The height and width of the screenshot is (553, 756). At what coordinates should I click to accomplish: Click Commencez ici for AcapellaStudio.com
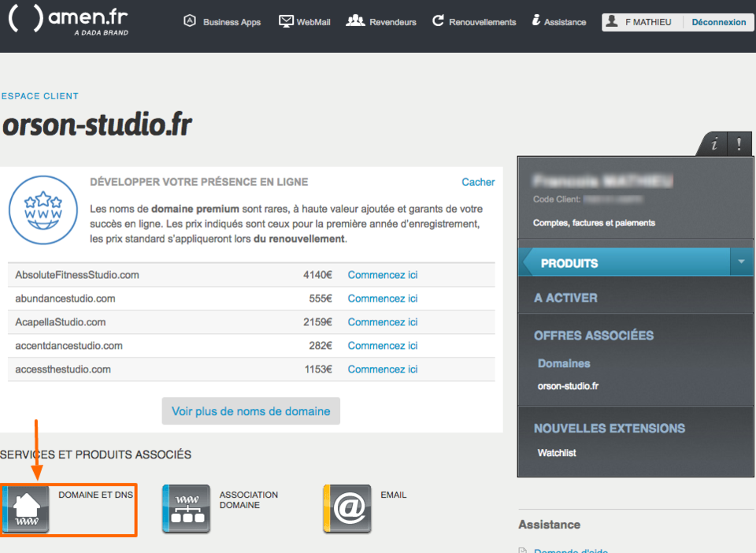point(383,322)
